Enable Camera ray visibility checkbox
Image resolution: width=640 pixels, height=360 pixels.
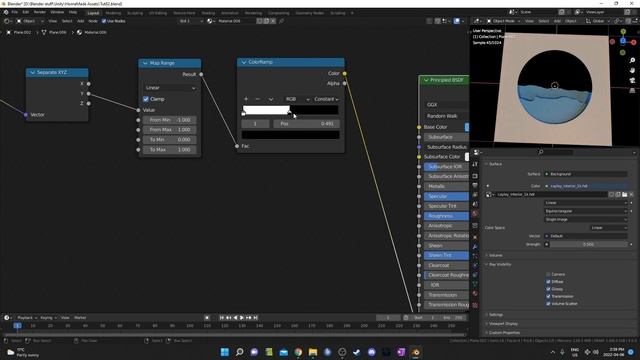click(x=548, y=274)
